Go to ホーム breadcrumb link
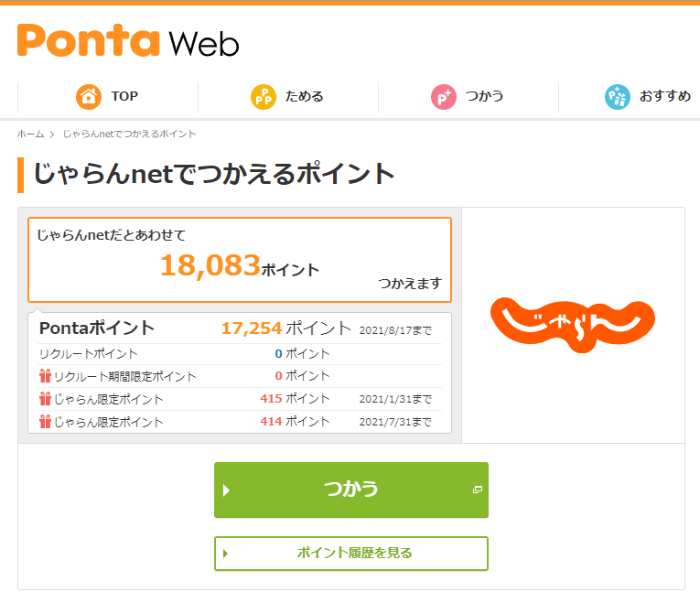700x603 pixels. point(30,134)
